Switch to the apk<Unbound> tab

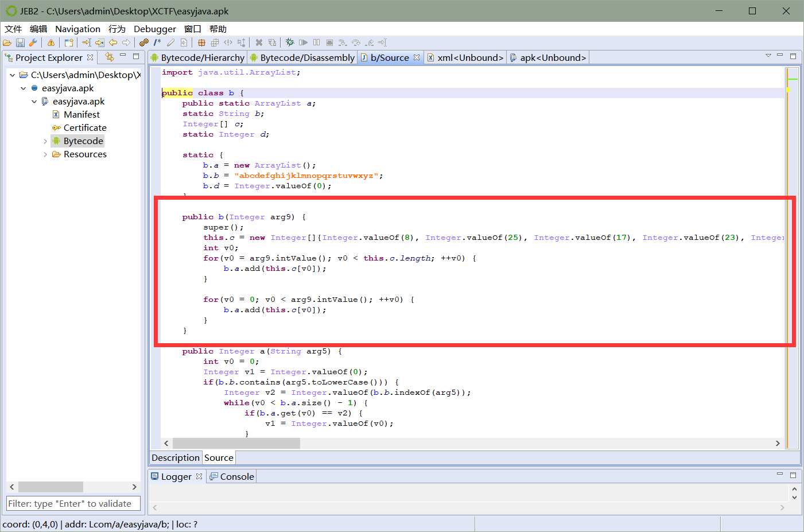(x=548, y=57)
